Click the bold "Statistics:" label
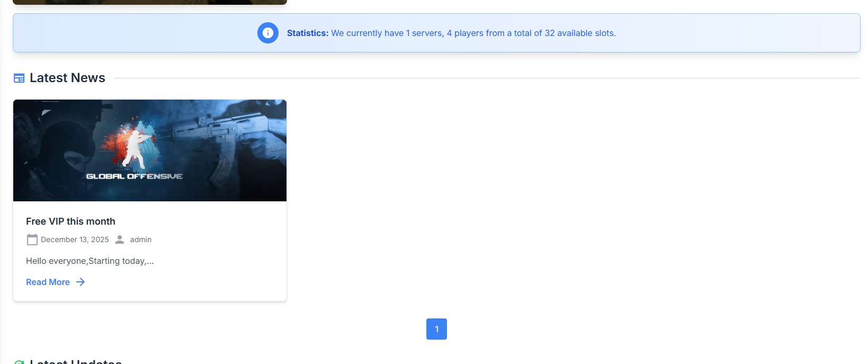 pos(308,33)
